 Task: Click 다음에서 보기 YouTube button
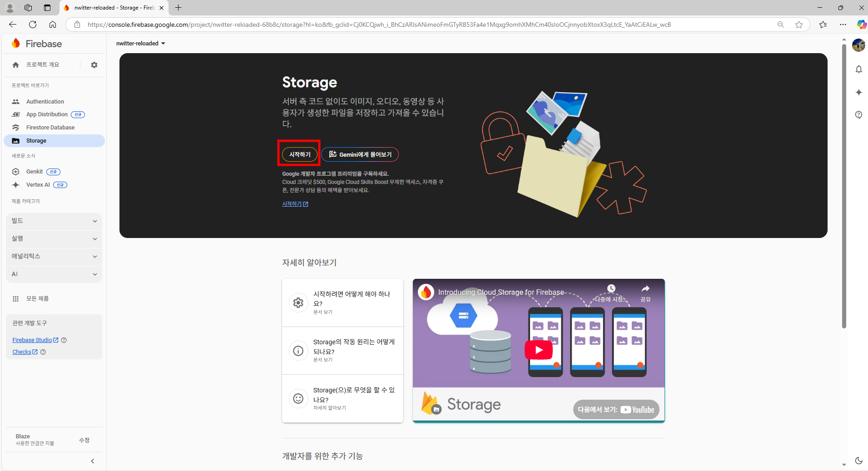tap(616, 410)
